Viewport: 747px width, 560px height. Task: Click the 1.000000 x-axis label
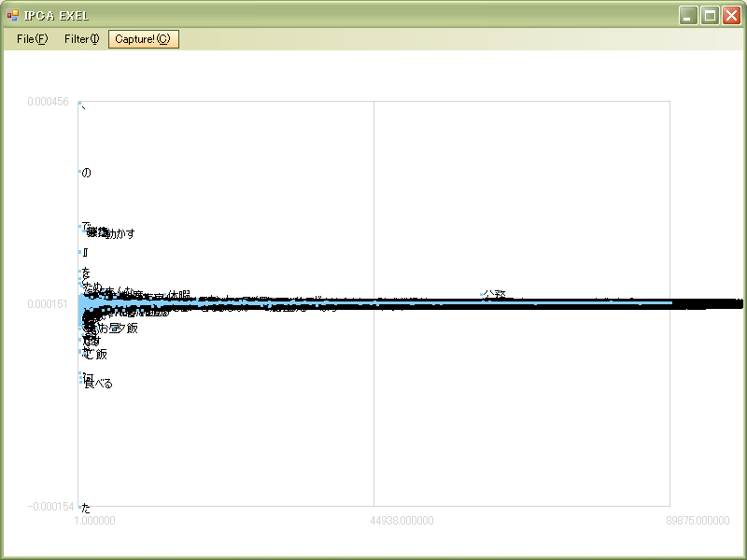coord(95,521)
